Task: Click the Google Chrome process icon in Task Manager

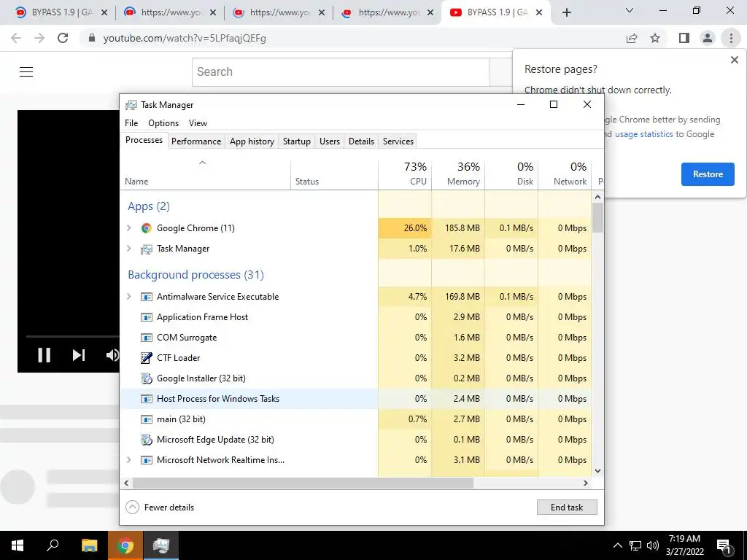Action: point(146,228)
